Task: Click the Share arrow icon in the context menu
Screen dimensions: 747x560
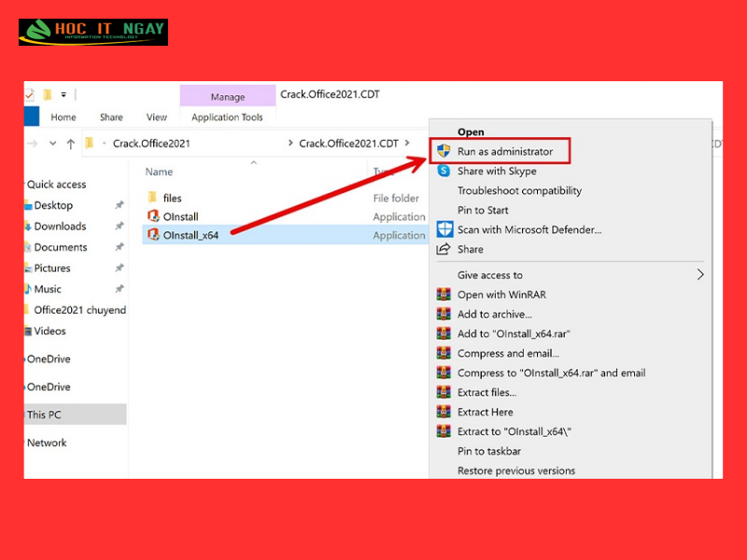Action: click(x=444, y=248)
